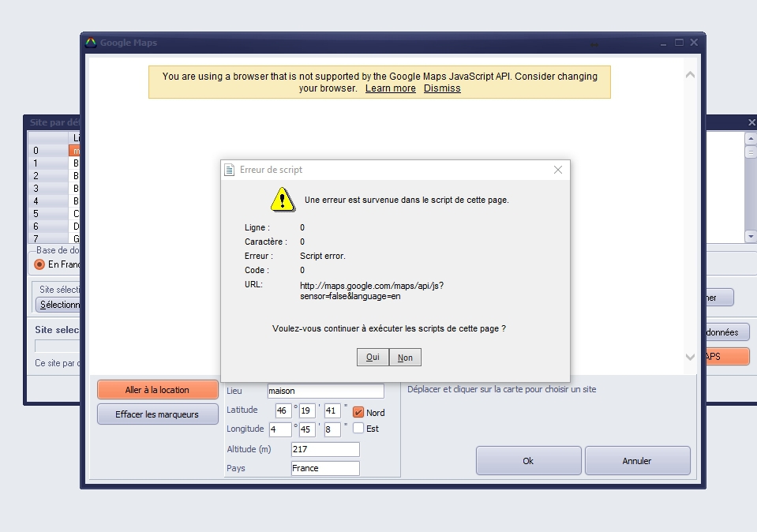The height and width of the screenshot is (532, 757).
Task: Click latitude minutes field 19
Action: [x=307, y=410]
